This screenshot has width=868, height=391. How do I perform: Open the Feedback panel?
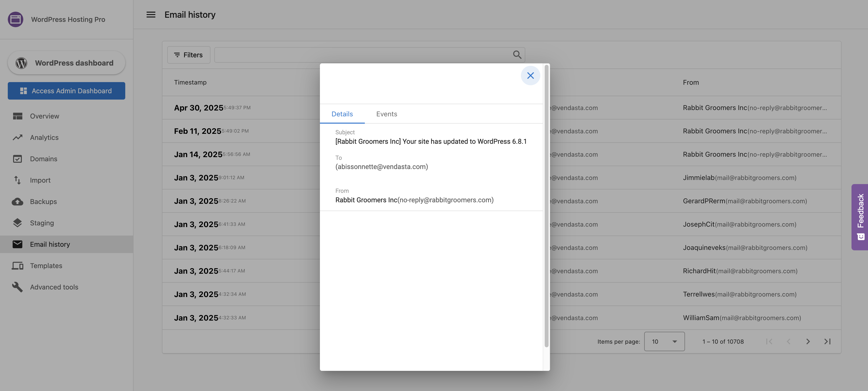coord(860,217)
